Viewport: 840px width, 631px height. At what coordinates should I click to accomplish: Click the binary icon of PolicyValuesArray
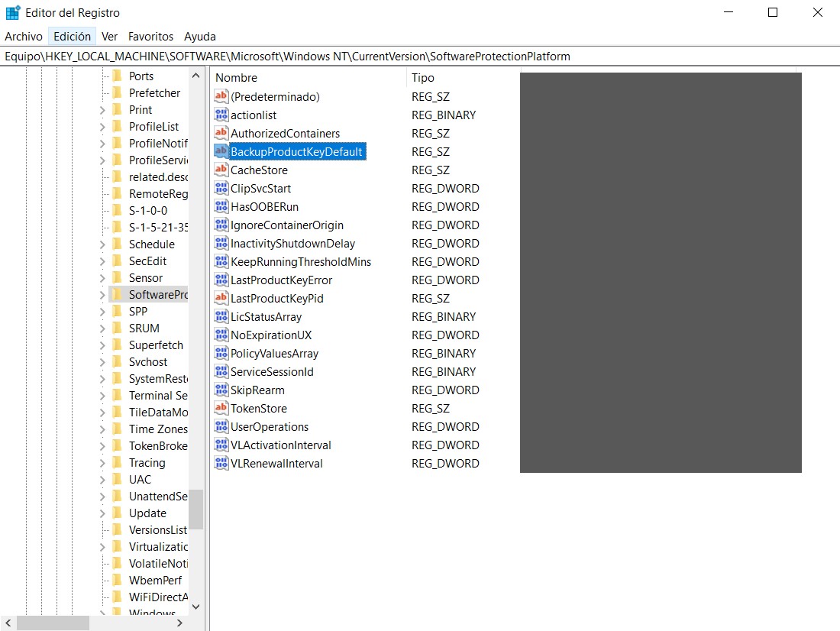(x=221, y=353)
